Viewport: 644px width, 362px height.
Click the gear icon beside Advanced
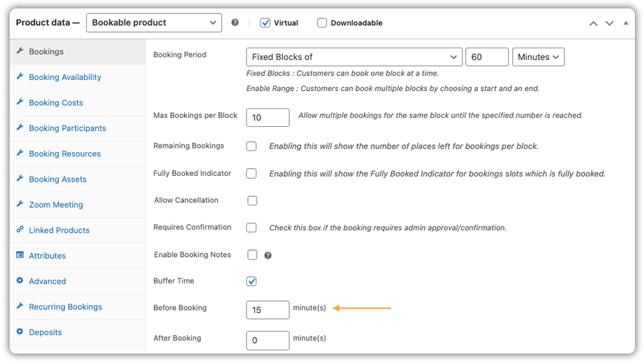(x=20, y=281)
